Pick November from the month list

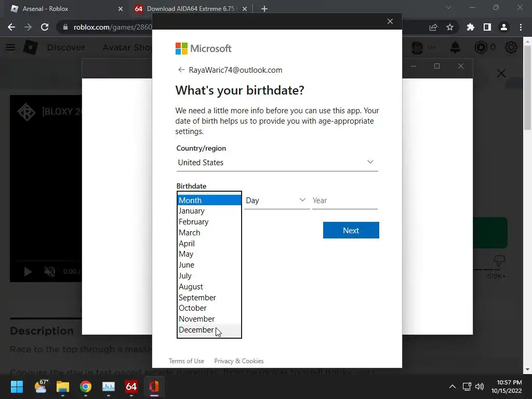[x=209, y=318]
